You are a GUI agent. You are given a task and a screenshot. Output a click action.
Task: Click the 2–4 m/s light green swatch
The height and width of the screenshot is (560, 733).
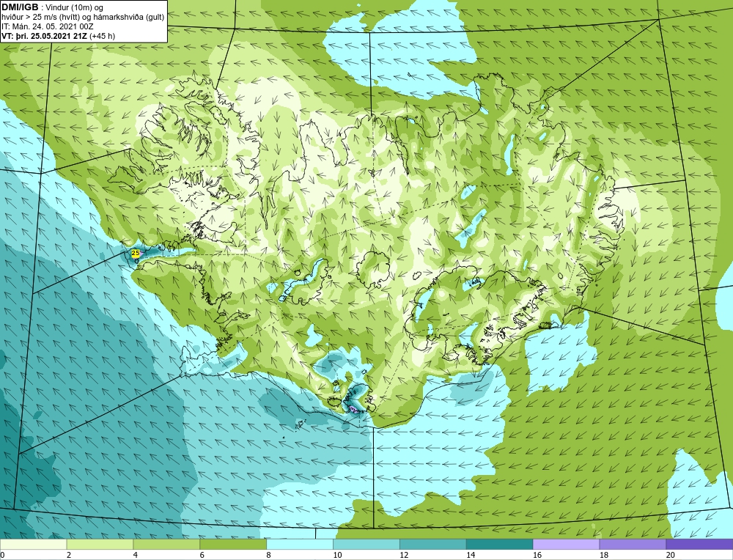(x=100, y=545)
